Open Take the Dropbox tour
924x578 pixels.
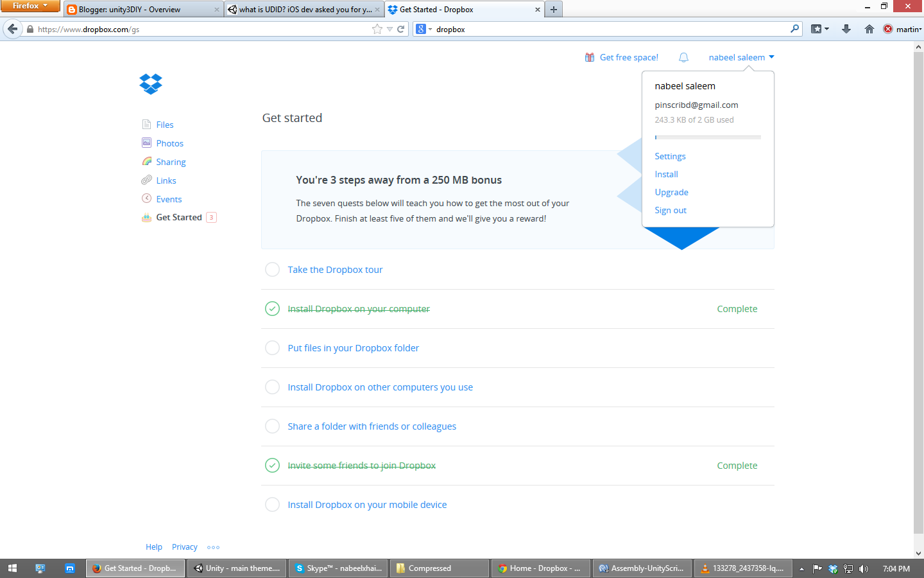click(335, 270)
